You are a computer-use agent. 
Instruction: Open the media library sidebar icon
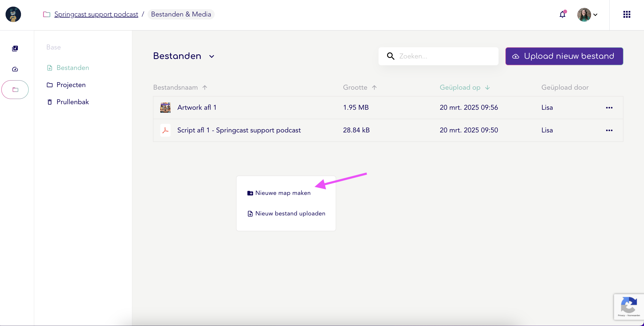[x=15, y=48]
